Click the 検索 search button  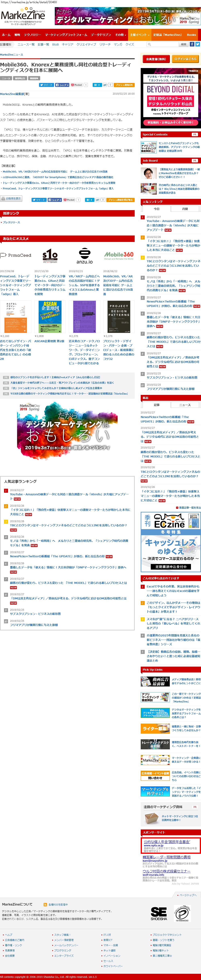[184, 44]
